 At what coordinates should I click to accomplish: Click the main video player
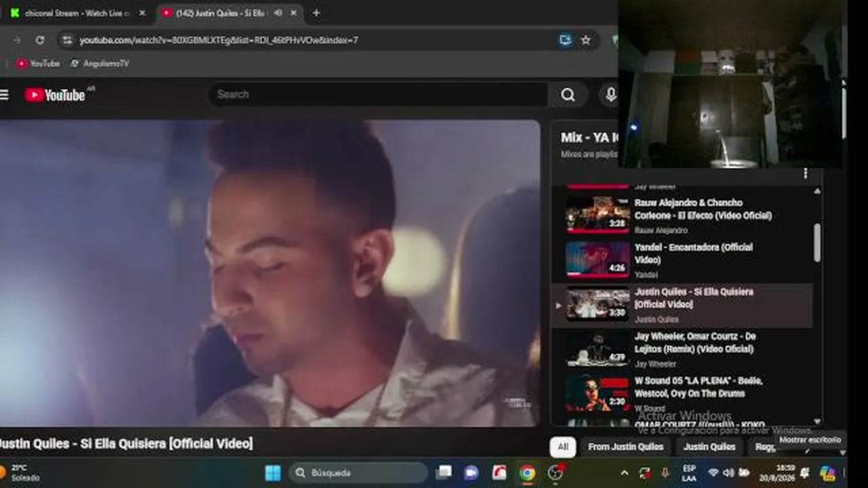270,273
